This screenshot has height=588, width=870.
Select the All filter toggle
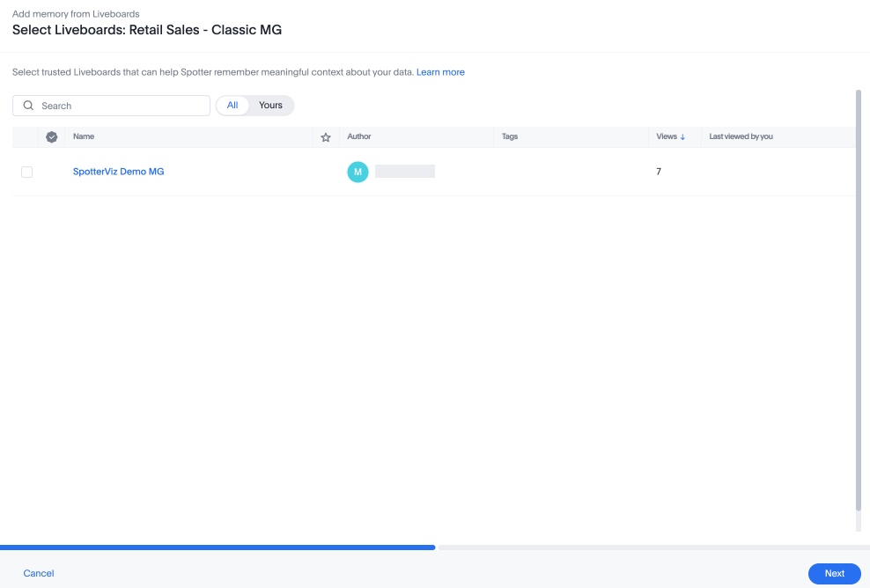[x=232, y=106]
